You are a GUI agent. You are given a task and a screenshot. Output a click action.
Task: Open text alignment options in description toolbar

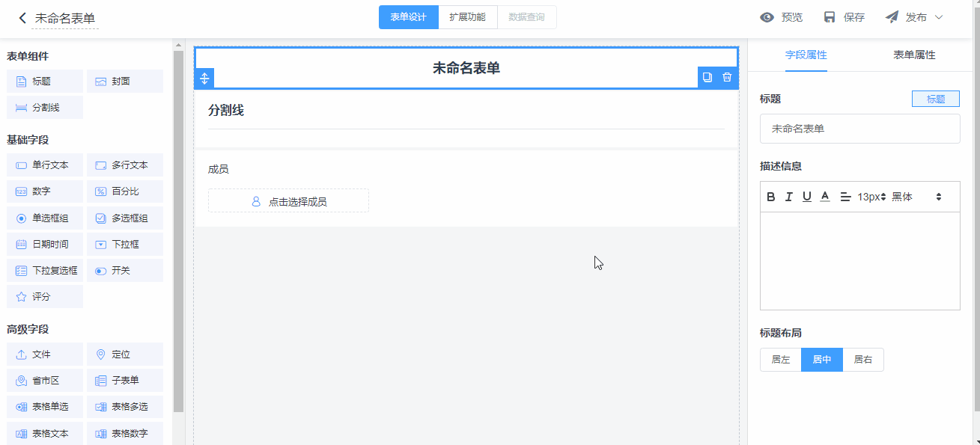pos(845,197)
